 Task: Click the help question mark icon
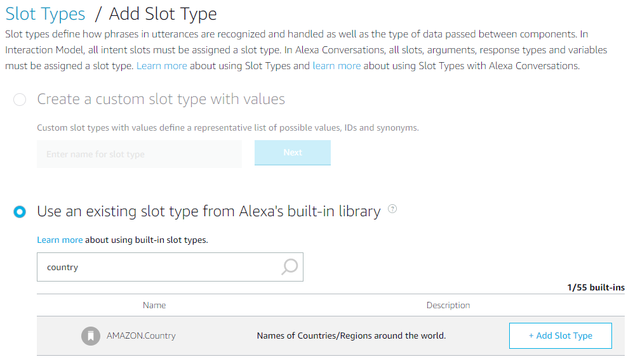(392, 209)
